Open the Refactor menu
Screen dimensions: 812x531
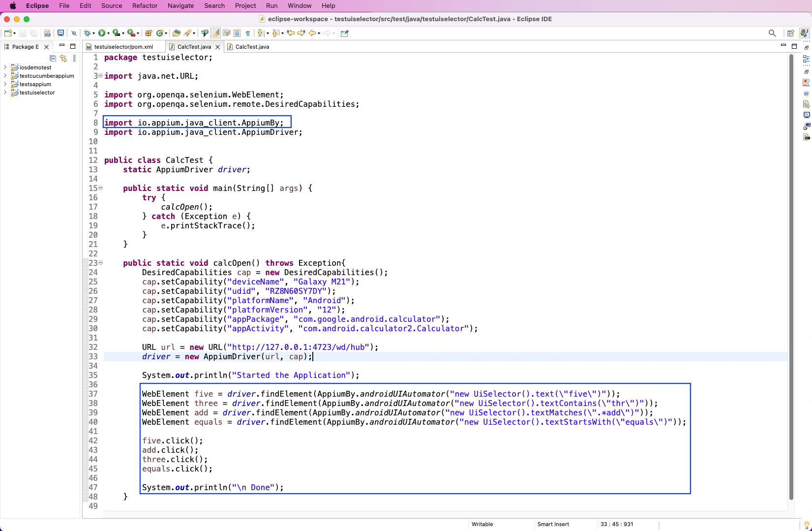pos(145,6)
